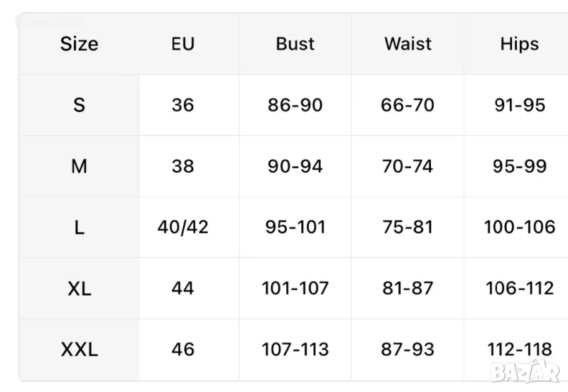Click the M size row label
Viewport: 568px width, 392px height.
pos(79,166)
